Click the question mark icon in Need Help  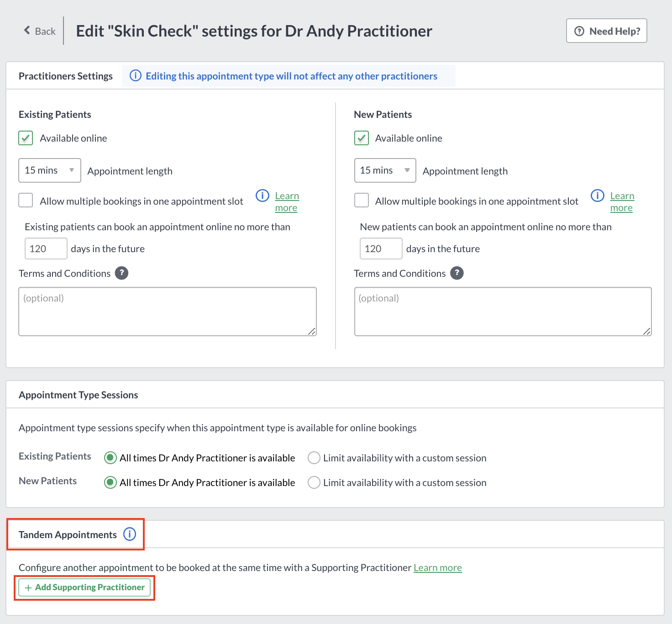579,31
